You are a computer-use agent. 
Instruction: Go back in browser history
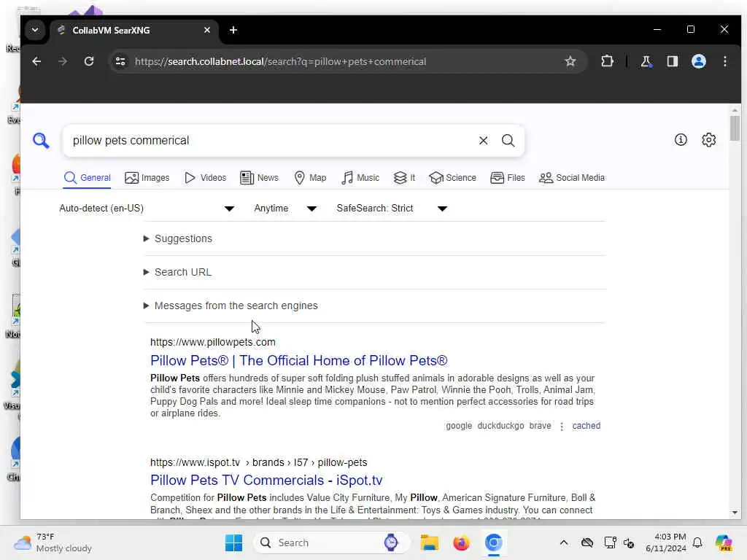tap(36, 61)
